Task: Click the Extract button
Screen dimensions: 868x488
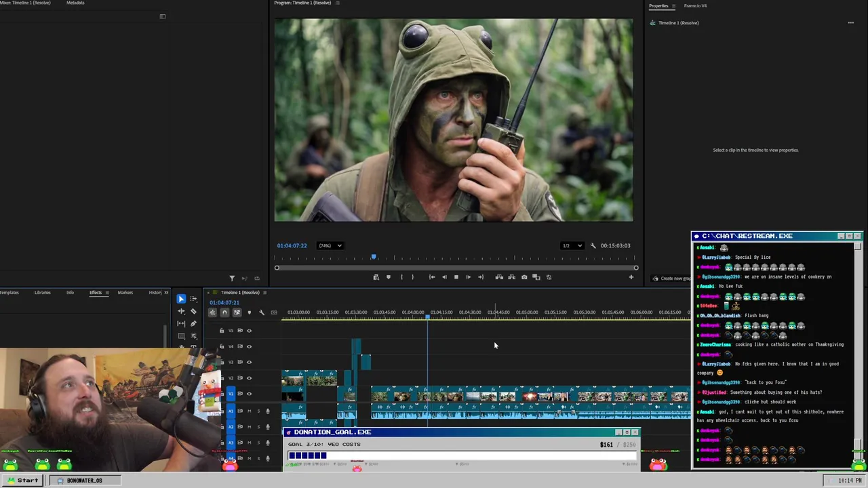Action: 511,277
